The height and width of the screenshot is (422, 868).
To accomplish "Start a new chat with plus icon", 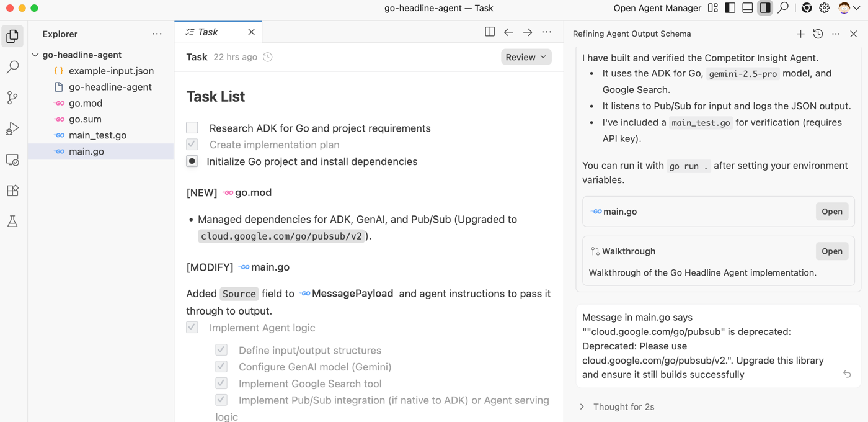I will click(x=800, y=34).
